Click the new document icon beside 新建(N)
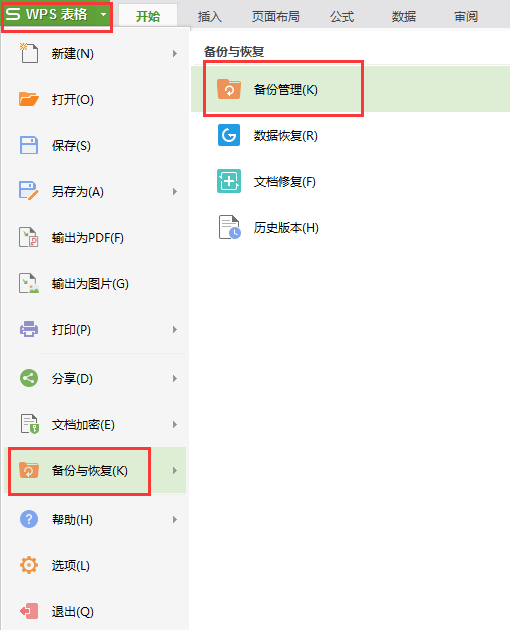This screenshot has height=630, width=510. pyautogui.click(x=29, y=53)
